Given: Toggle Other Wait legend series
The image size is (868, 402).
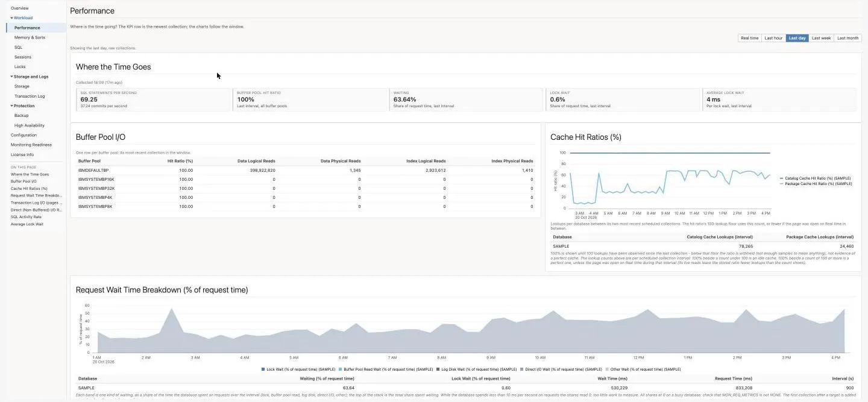Looking at the screenshot, I should point(643,369).
